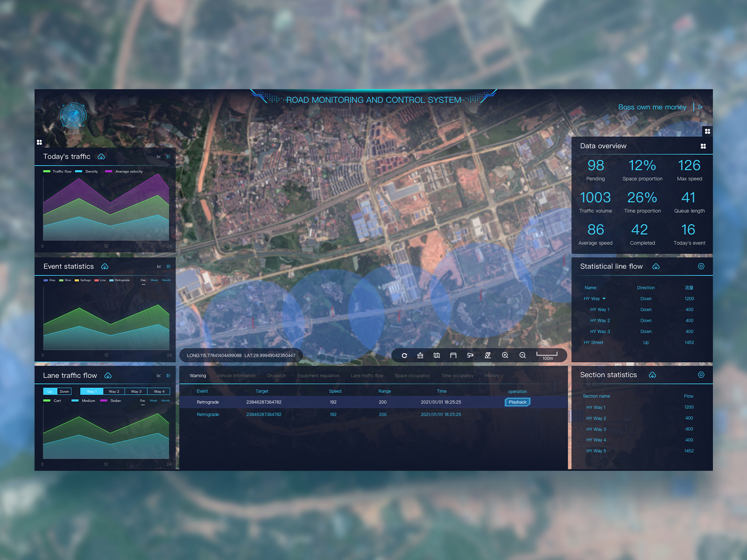Select the camera surveillance tool on the map toolbar
Image resolution: width=747 pixels, height=560 pixels.
(x=471, y=355)
